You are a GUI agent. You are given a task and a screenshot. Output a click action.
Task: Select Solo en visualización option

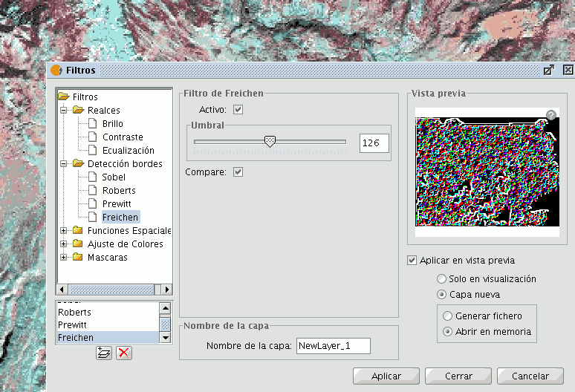(441, 279)
